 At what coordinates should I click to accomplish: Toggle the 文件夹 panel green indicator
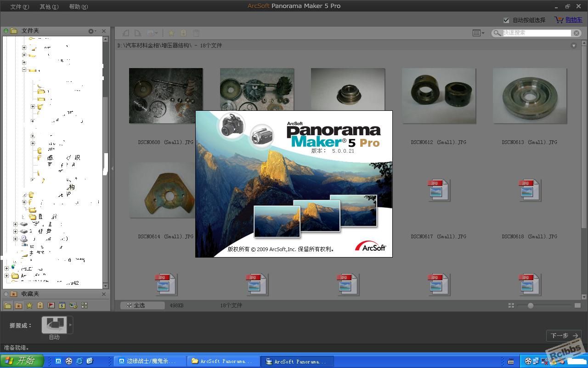[x=6, y=31]
